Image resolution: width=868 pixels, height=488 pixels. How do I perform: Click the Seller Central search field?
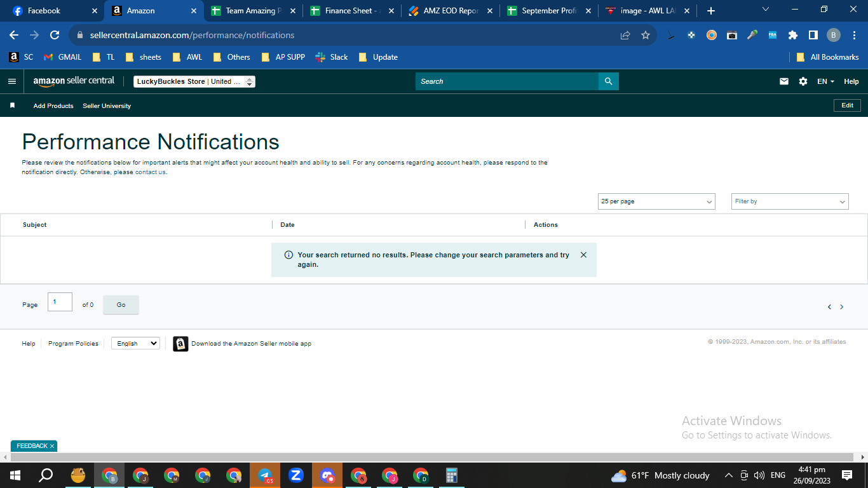(507, 81)
